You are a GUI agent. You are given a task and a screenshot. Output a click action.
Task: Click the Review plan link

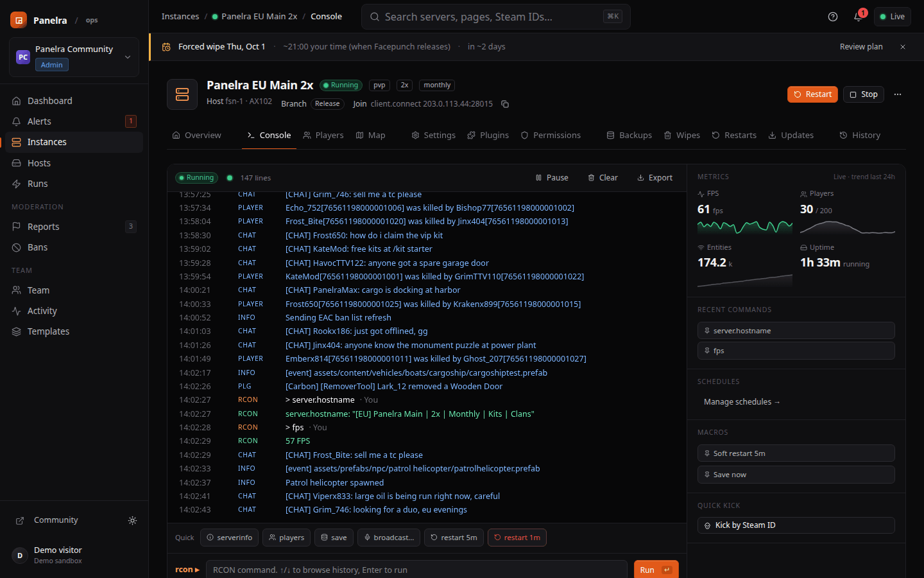(861, 47)
